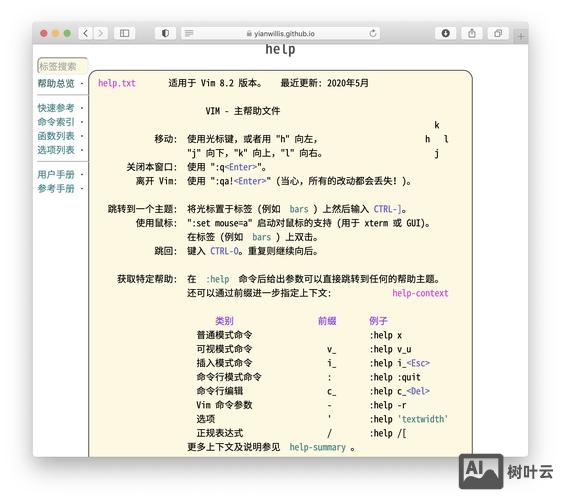Click the 命令行编辑 row text
This screenshot has width=561, height=500.
coord(220,391)
